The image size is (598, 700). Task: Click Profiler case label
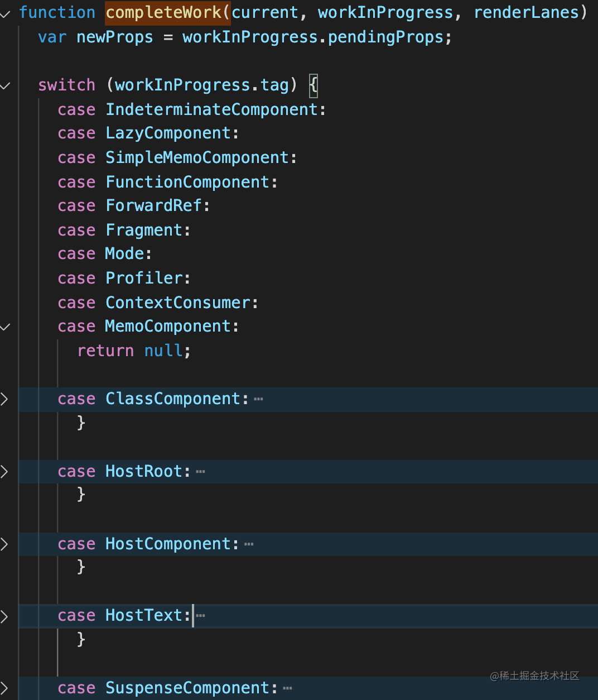144,278
